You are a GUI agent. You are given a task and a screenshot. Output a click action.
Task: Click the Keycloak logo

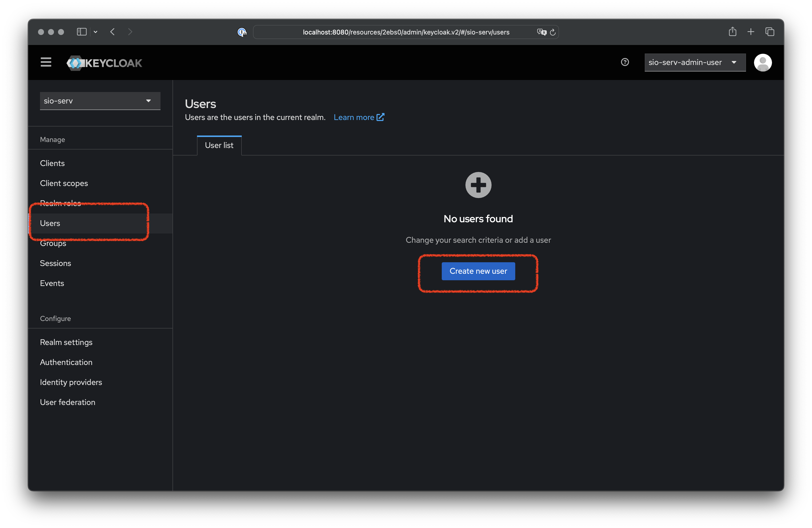pyautogui.click(x=104, y=63)
